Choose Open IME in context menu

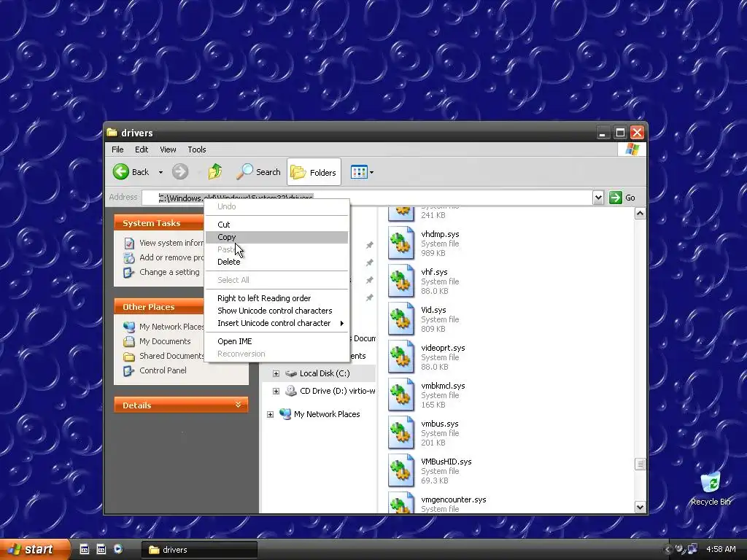[276, 341]
